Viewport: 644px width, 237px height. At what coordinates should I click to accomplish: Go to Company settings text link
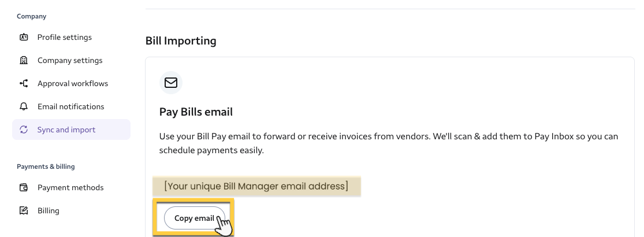70,61
